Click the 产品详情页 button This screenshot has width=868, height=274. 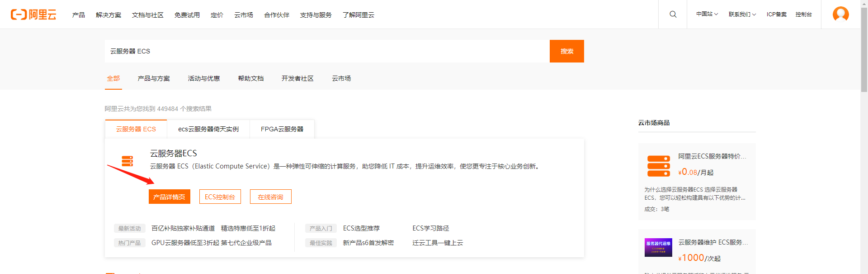[x=170, y=197]
